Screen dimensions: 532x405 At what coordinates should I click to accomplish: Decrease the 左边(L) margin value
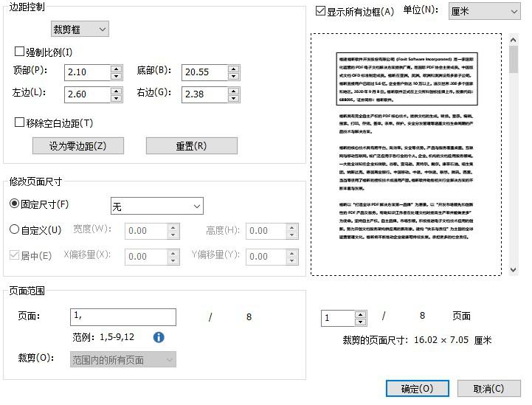(117, 98)
